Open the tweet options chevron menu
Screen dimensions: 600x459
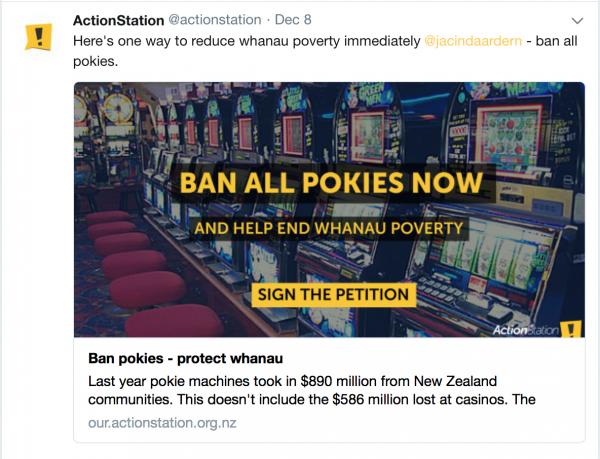576,20
